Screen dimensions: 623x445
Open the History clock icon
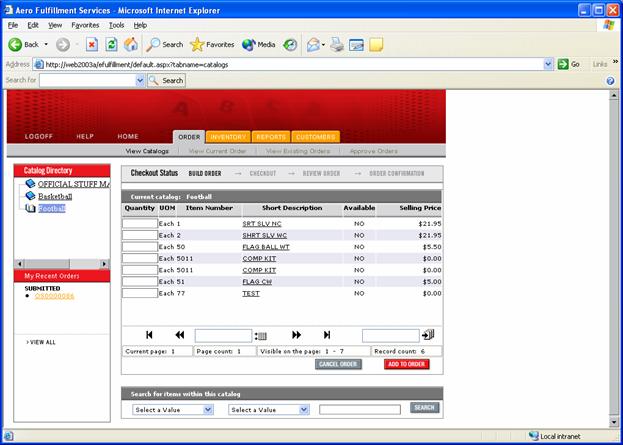tap(290, 44)
